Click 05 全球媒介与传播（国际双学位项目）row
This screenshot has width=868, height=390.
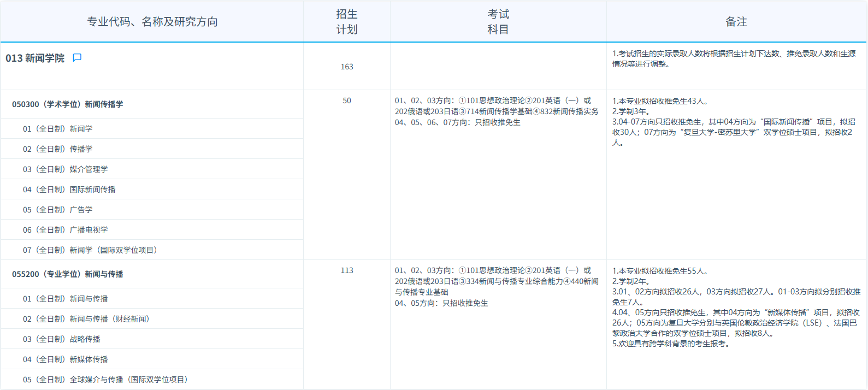click(105, 380)
